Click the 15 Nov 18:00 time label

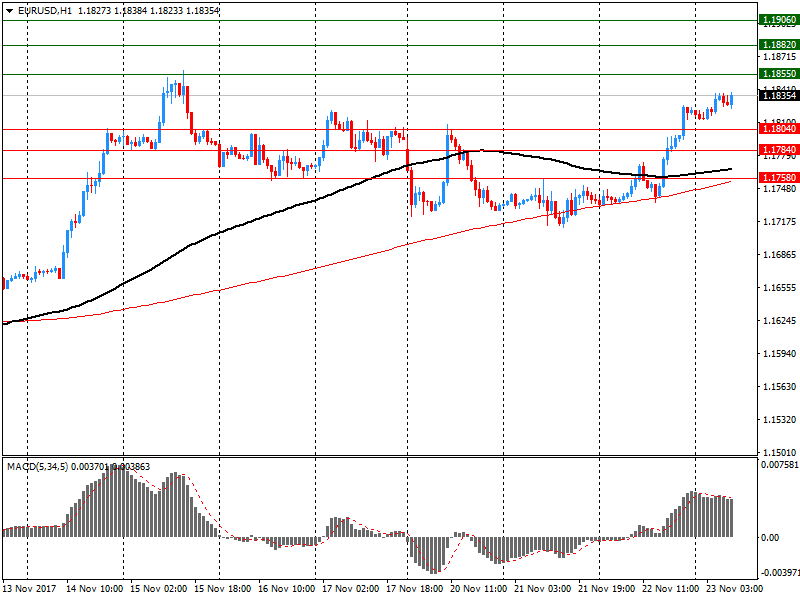pyautogui.click(x=222, y=589)
